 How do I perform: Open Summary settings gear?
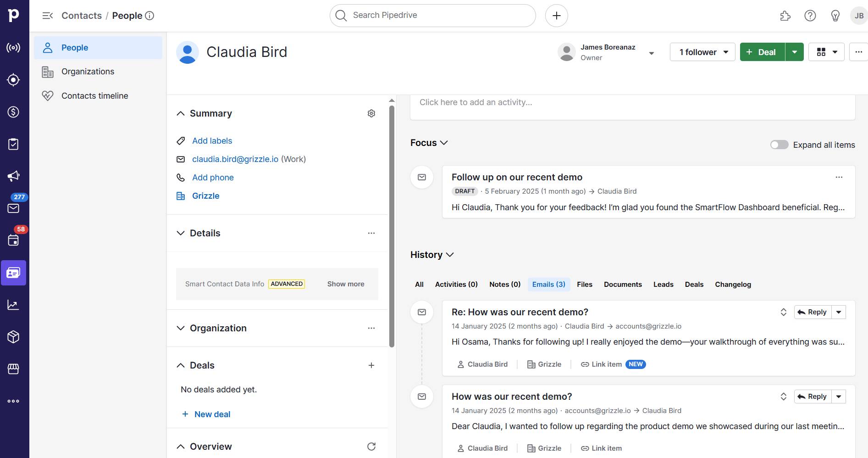(x=371, y=113)
